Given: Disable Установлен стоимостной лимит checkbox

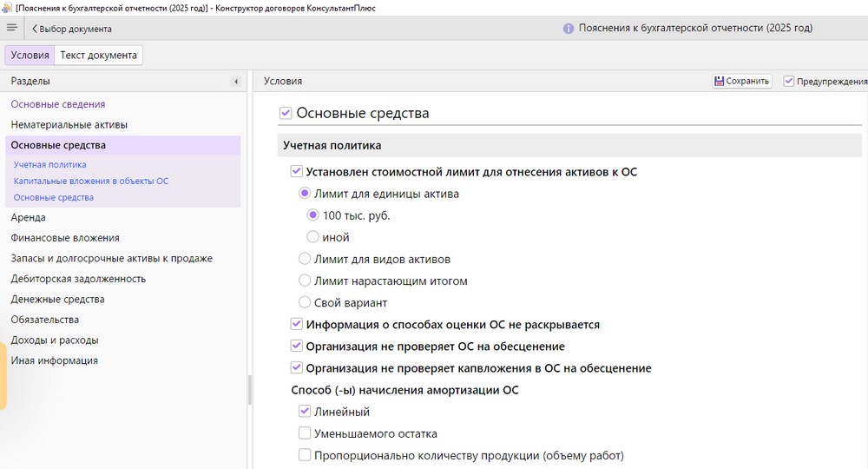Looking at the screenshot, I should 297,172.
